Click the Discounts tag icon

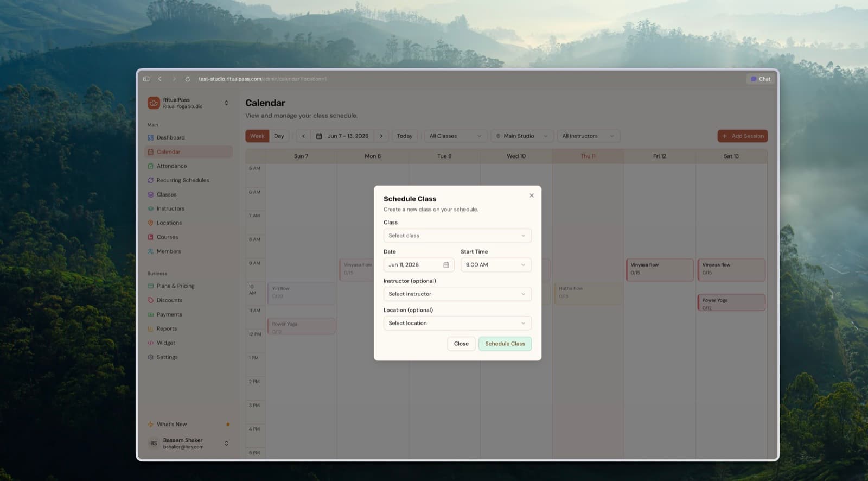coord(151,300)
